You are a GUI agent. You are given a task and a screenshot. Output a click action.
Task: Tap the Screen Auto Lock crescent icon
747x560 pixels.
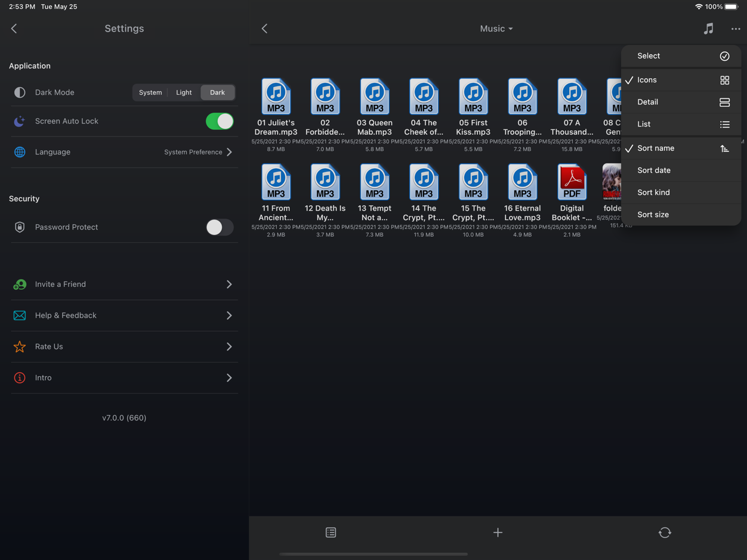tap(20, 121)
